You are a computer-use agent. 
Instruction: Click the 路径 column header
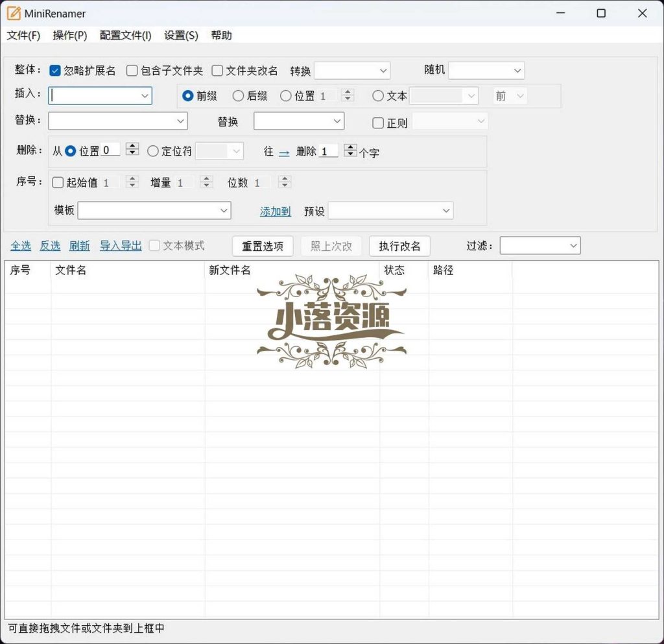(x=471, y=270)
